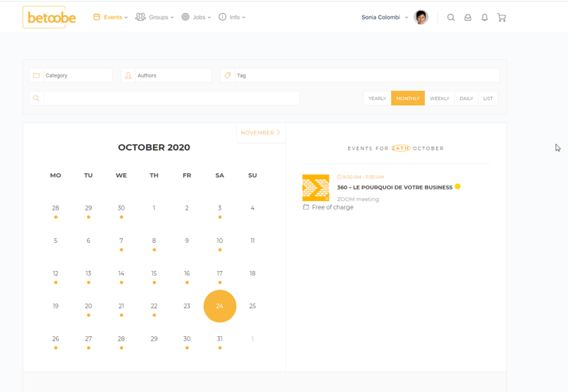568x392 pixels.
Task: Open the inbox messages icon
Action: coord(468,17)
